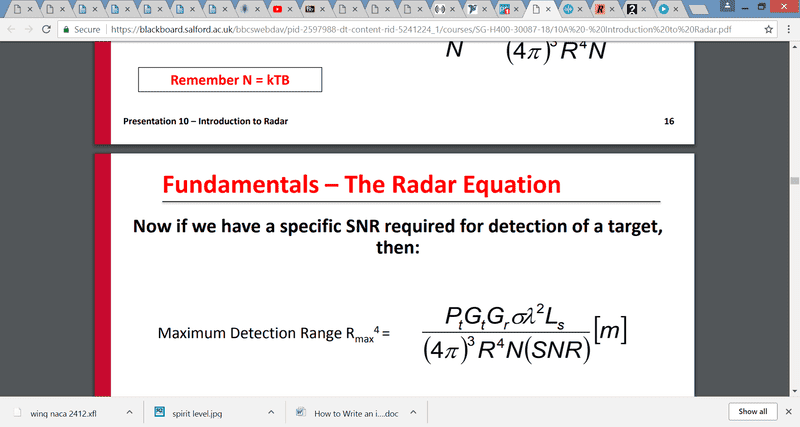
Task: Switch to the tab with red R icon
Action: click(x=600, y=9)
